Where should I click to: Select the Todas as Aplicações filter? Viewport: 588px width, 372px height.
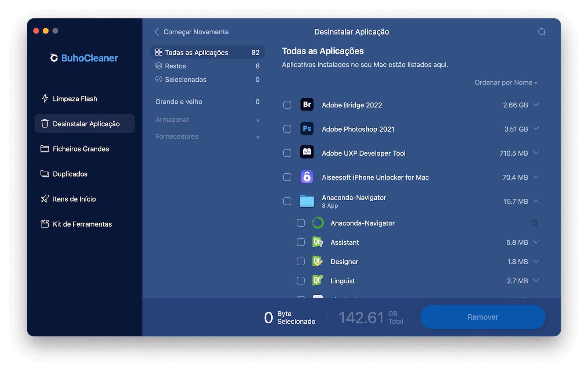tap(207, 52)
